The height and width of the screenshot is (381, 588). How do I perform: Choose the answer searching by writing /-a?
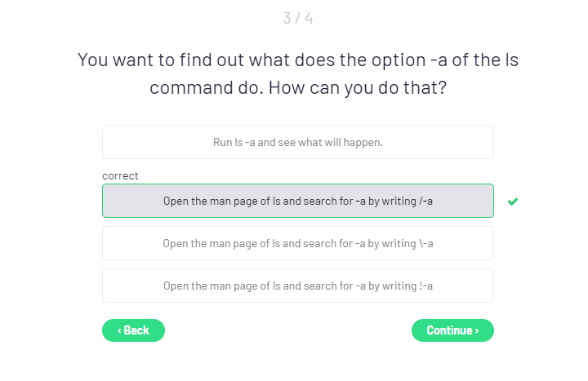coord(297,201)
